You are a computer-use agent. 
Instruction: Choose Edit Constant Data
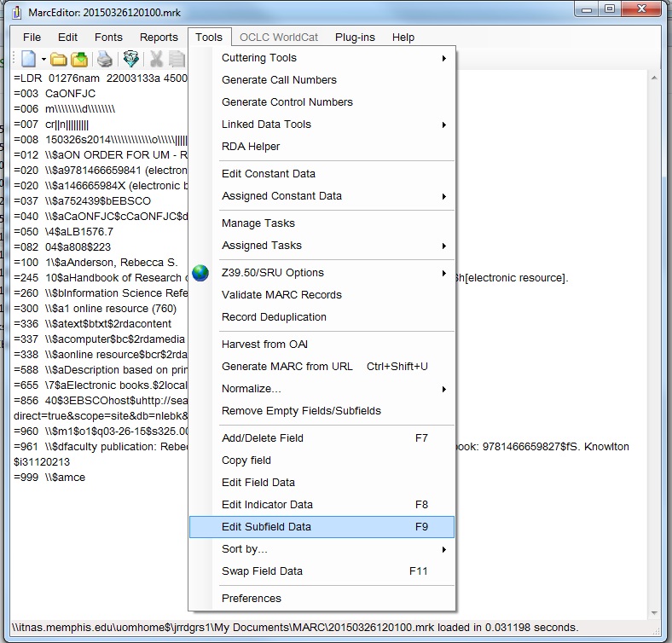click(322, 174)
